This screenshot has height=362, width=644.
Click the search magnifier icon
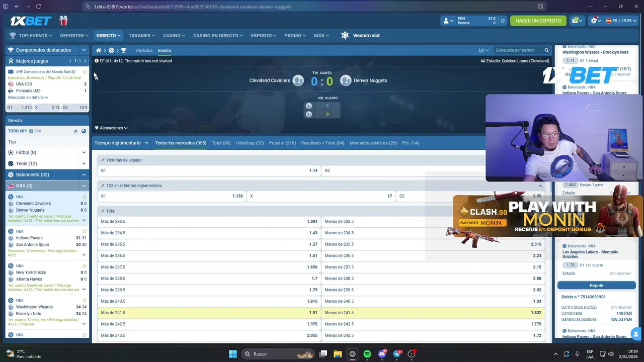pyautogui.click(x=546, y=50)
